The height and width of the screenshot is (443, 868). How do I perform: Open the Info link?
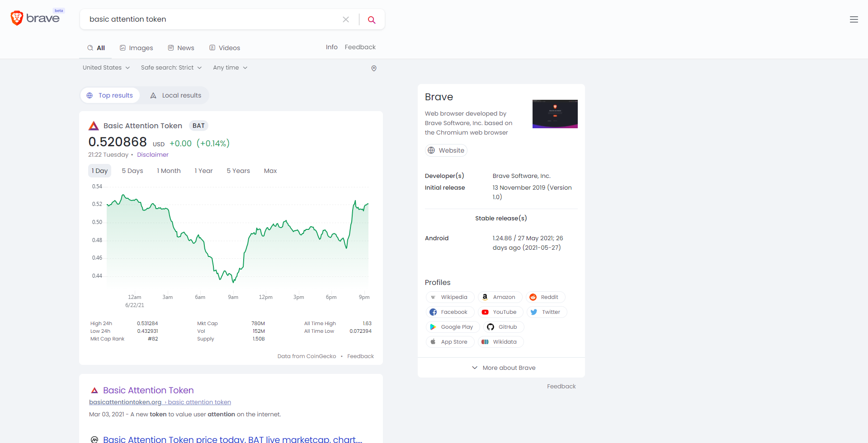click(x=331, y=47)
